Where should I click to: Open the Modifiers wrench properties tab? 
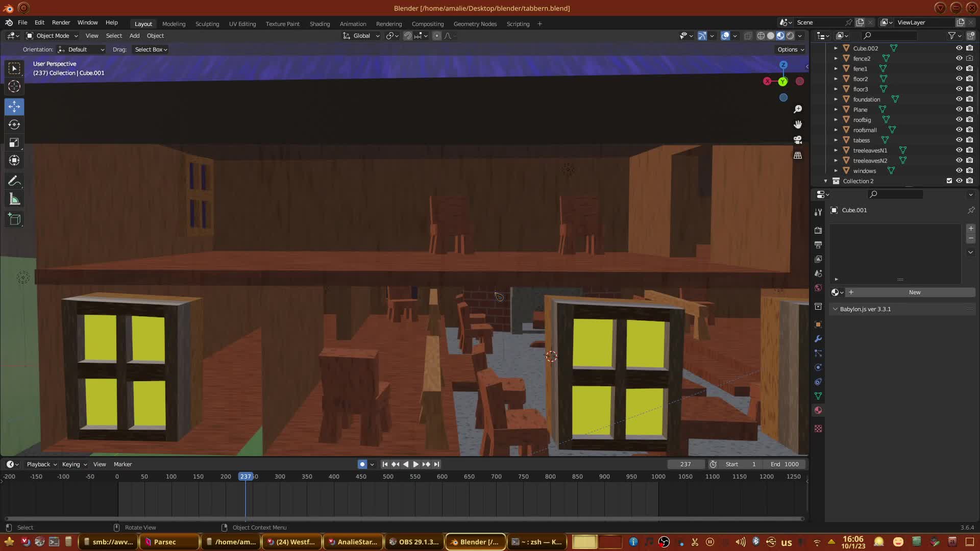818,339
